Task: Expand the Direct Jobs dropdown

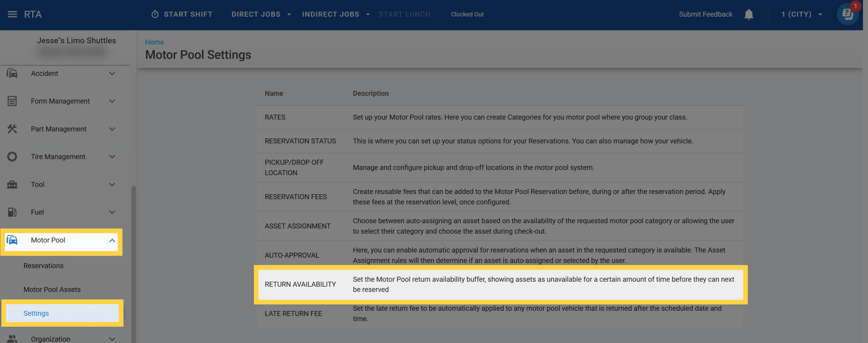Action: pos(261,15)
